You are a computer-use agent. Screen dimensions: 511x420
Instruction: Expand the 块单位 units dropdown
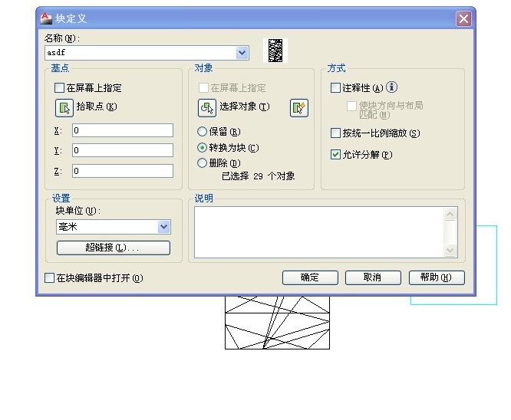click(x=163, y=227)
